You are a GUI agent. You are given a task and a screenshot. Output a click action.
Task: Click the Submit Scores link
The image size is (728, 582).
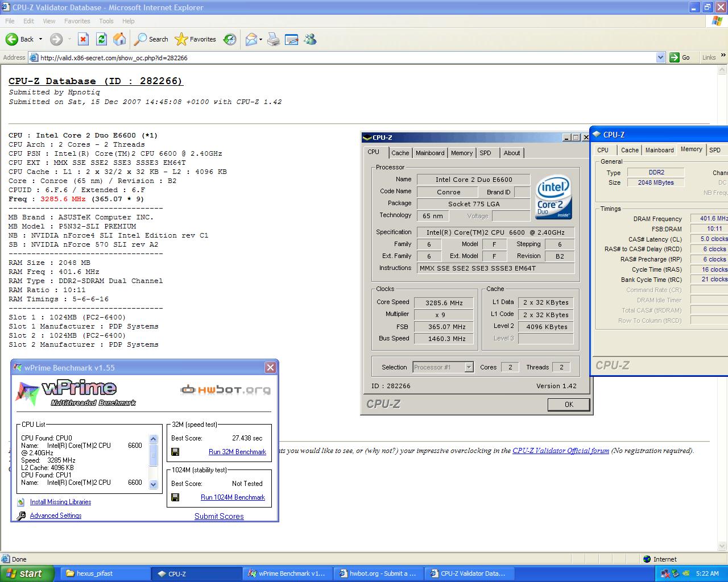point(219,516)
